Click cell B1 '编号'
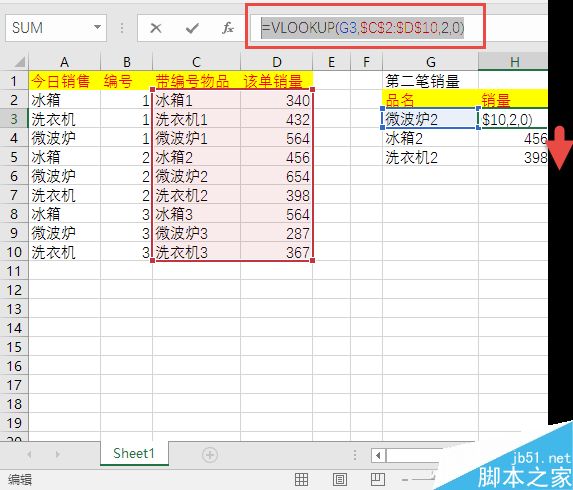 (126, 81)
